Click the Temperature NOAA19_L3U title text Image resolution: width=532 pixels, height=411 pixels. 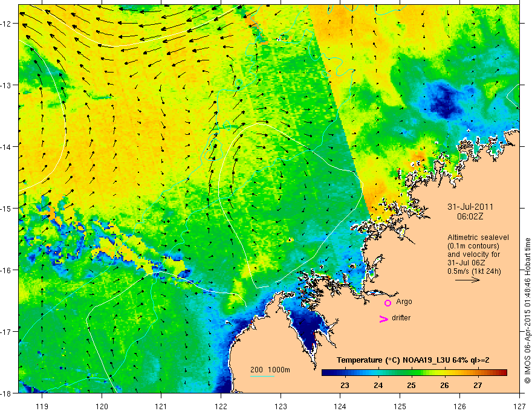[413, 360]
